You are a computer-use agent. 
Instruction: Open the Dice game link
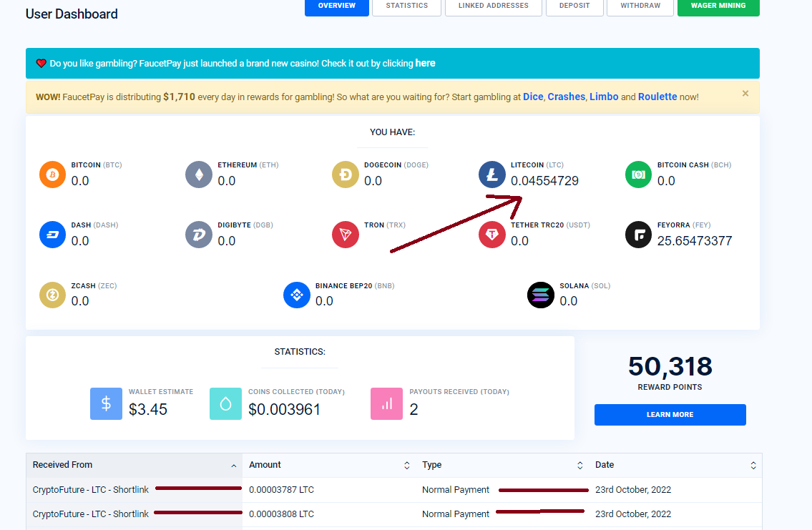click(533, 97)
